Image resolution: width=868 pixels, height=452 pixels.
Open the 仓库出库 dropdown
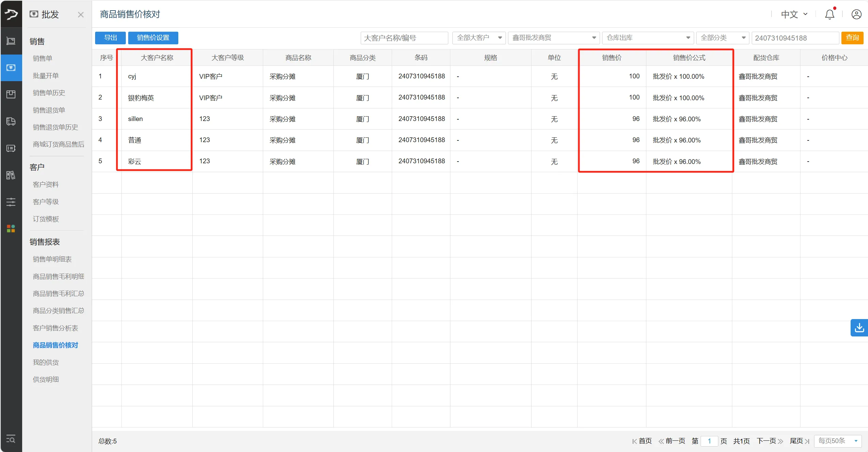tap(648, 38)
